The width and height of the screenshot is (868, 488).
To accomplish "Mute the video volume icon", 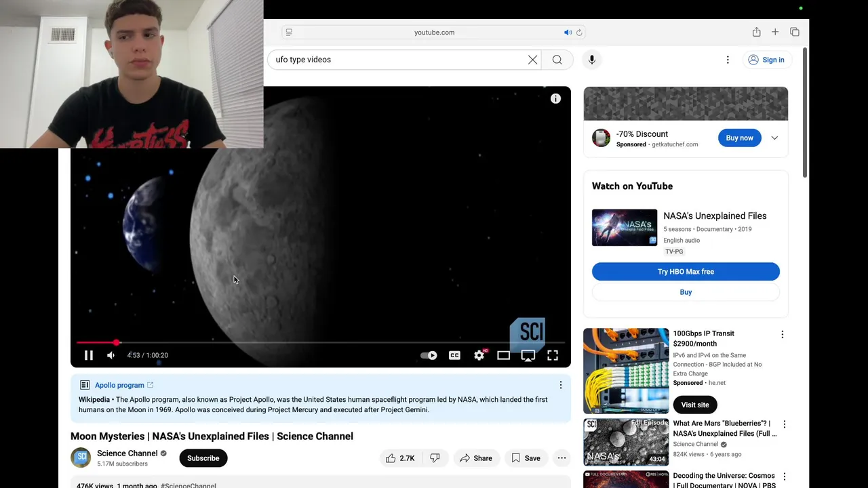I will coord(111,355).
